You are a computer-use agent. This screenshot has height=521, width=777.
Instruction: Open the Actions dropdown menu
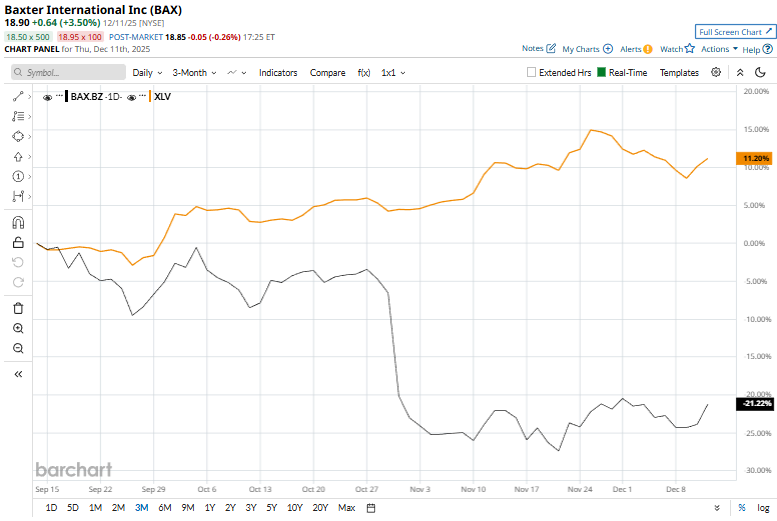[719, 48]
